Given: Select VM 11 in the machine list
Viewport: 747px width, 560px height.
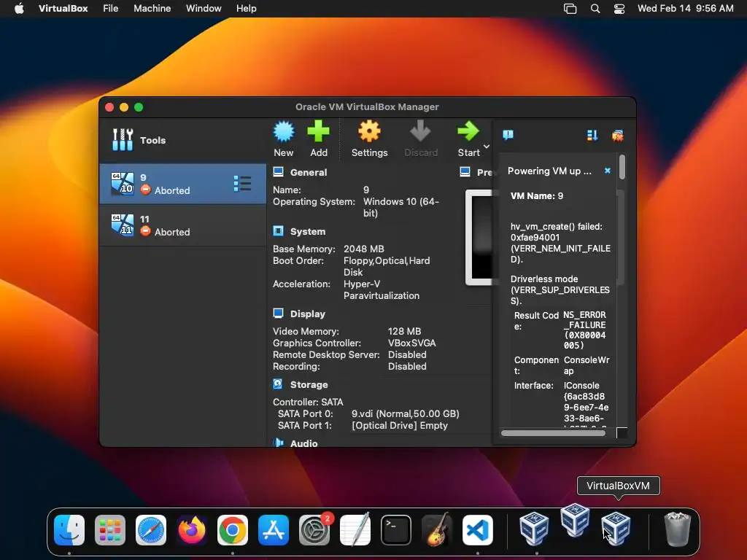Looking at the screenshot, I should tap(183, 225).
